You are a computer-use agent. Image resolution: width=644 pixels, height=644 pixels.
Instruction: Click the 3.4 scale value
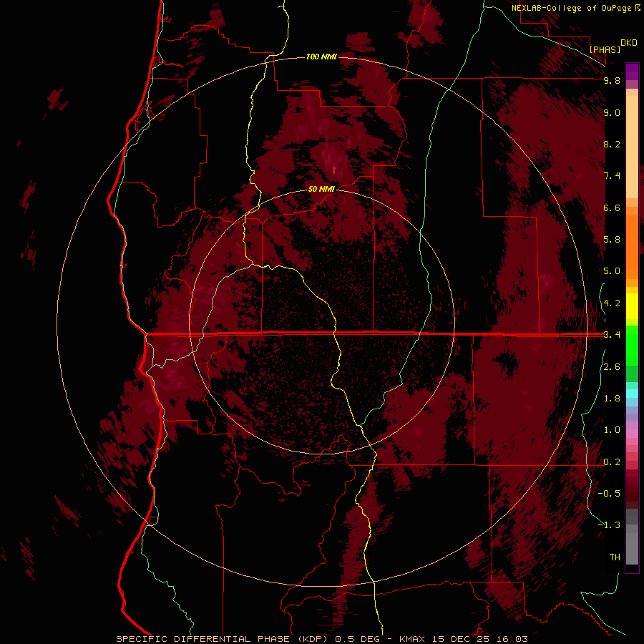pyautogui.click(x=612, y=335)
